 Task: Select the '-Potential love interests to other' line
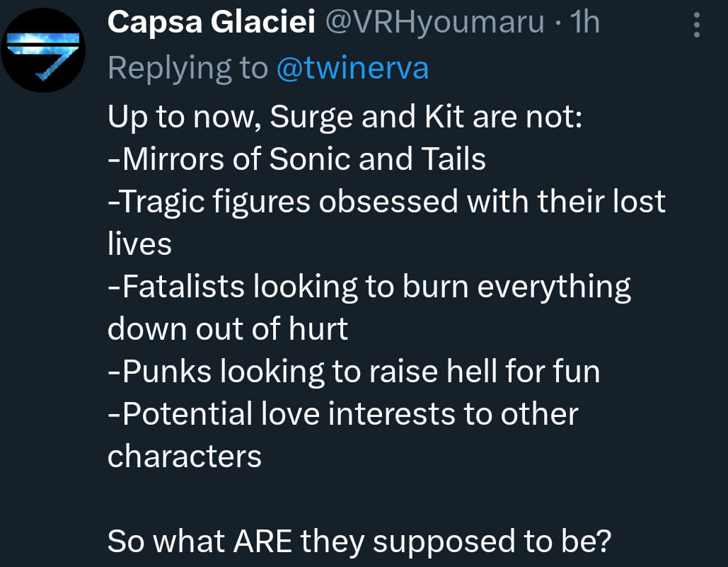coord(343,414)
